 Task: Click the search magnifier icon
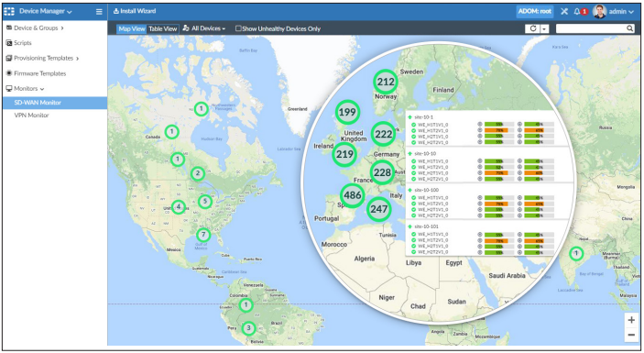click(630, 28)
